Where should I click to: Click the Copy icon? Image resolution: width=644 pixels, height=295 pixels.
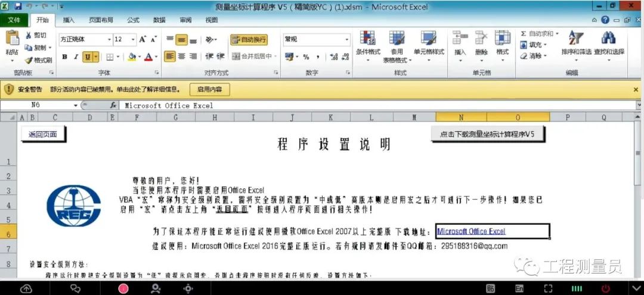29,48
